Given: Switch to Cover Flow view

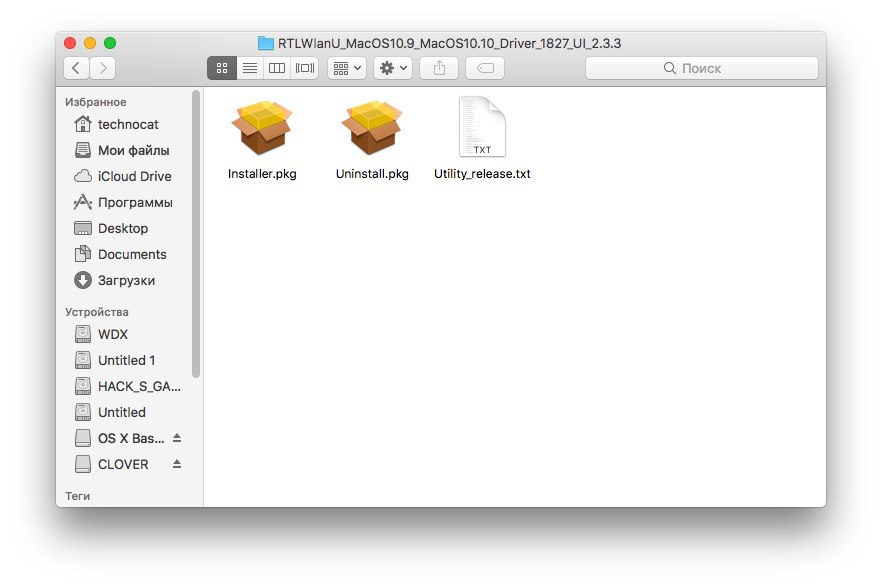Looking at the screenshot, I should coord(305,68).
